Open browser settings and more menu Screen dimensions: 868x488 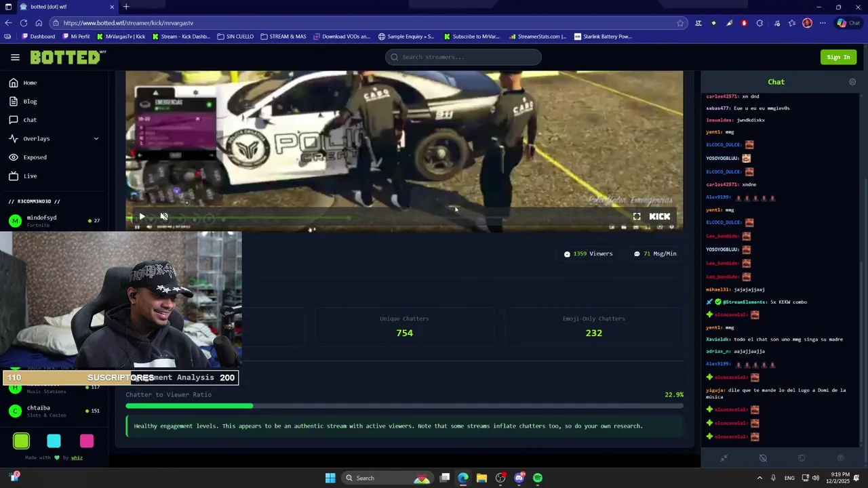(823, 23)
